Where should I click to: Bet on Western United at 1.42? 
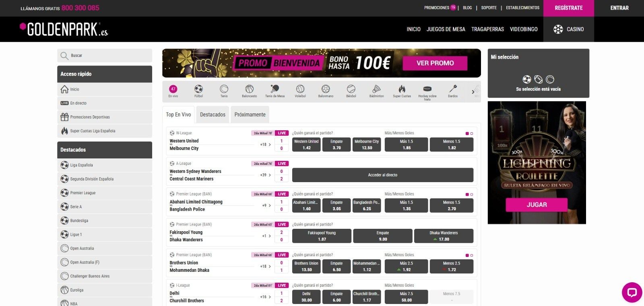pos(306,145)
